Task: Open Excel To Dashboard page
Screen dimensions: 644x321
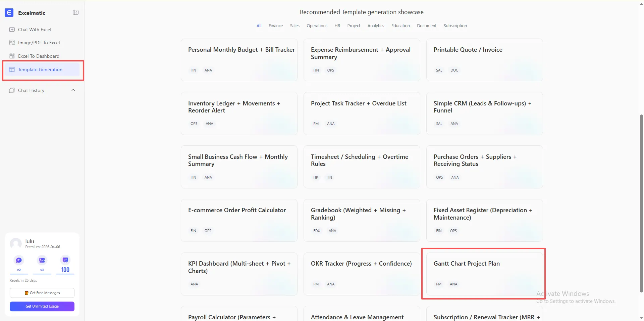Action: 39,56
